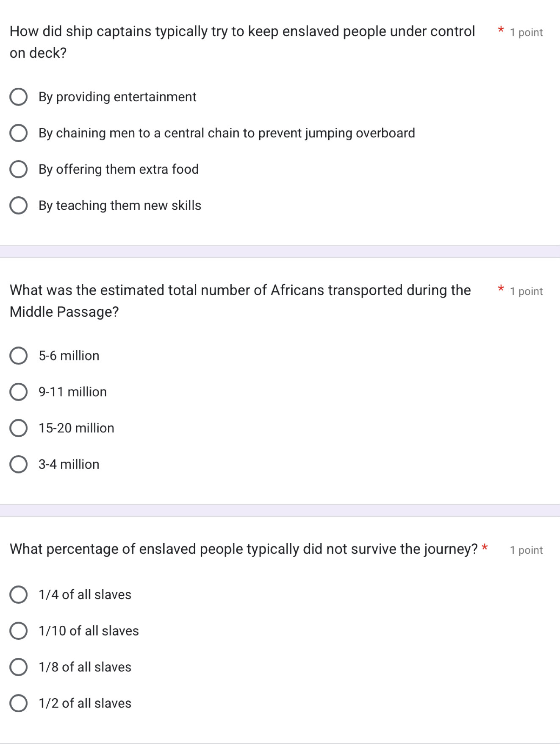Click '1 point' label beside Middle Passage question

point(526,291)
